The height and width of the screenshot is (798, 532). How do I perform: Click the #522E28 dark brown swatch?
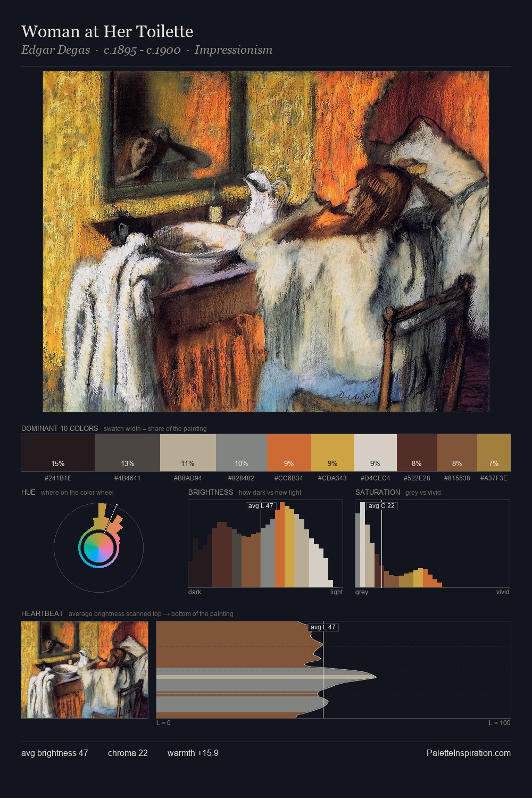(x=417, y=453)
